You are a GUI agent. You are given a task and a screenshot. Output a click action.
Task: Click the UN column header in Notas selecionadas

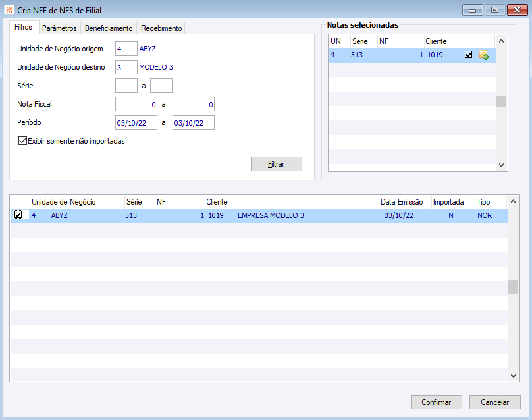point(340,41)
